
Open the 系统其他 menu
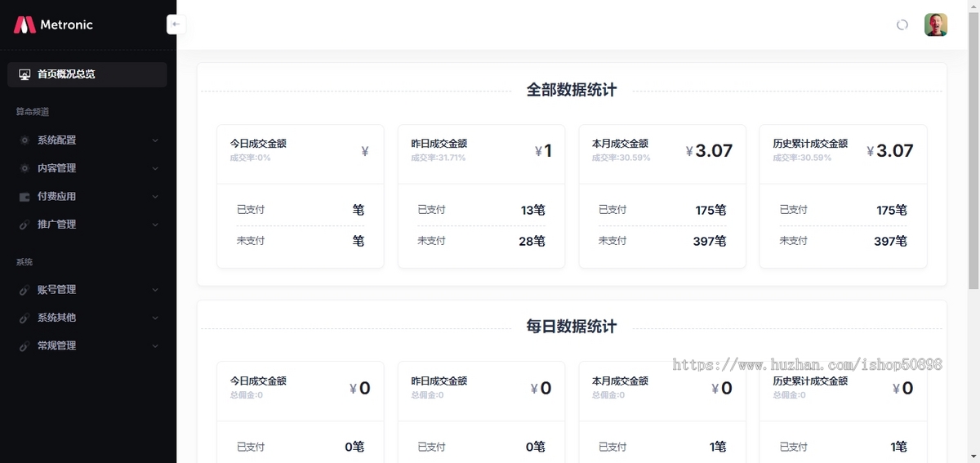tap(87, 318)
